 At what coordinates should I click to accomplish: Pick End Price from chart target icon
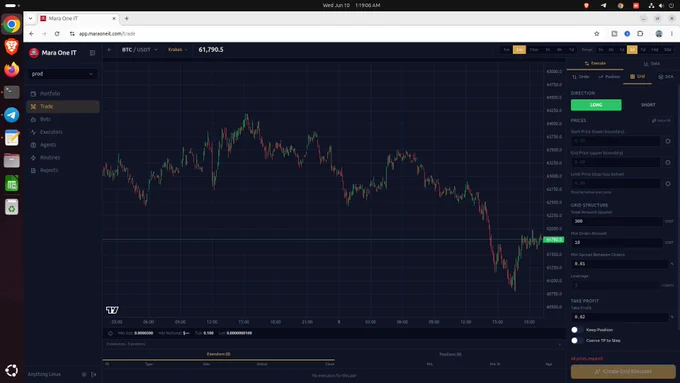668,162
